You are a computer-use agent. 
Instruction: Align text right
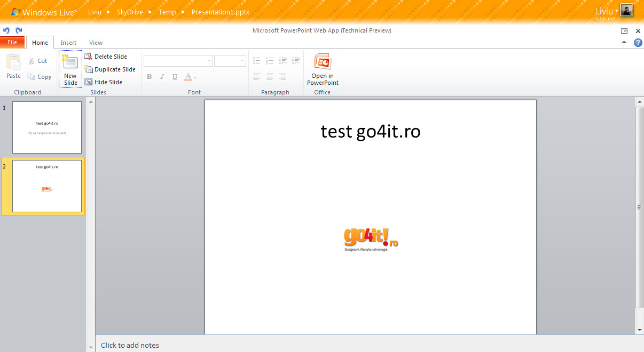[x=282, y=77]
